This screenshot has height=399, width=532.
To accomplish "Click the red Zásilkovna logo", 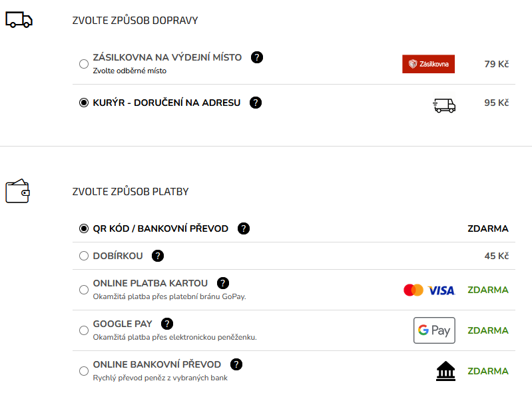I will point(428,64).
